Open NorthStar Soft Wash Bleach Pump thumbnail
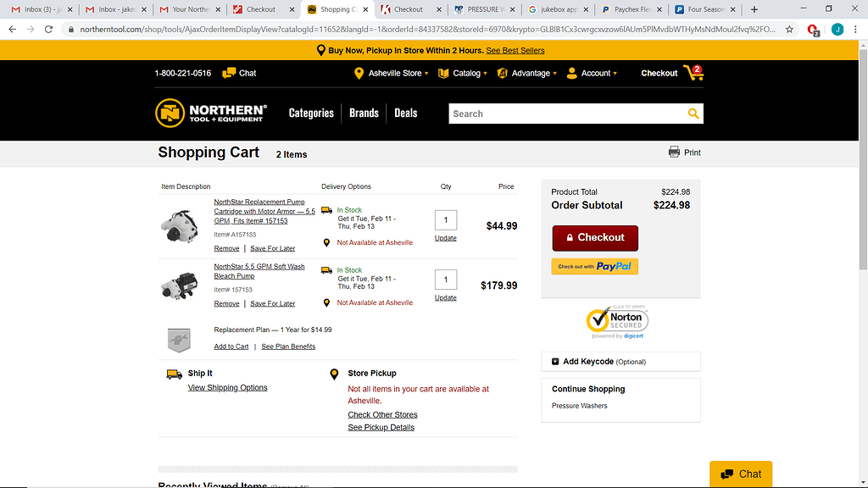The image size is (868, 488). (179, 286)
